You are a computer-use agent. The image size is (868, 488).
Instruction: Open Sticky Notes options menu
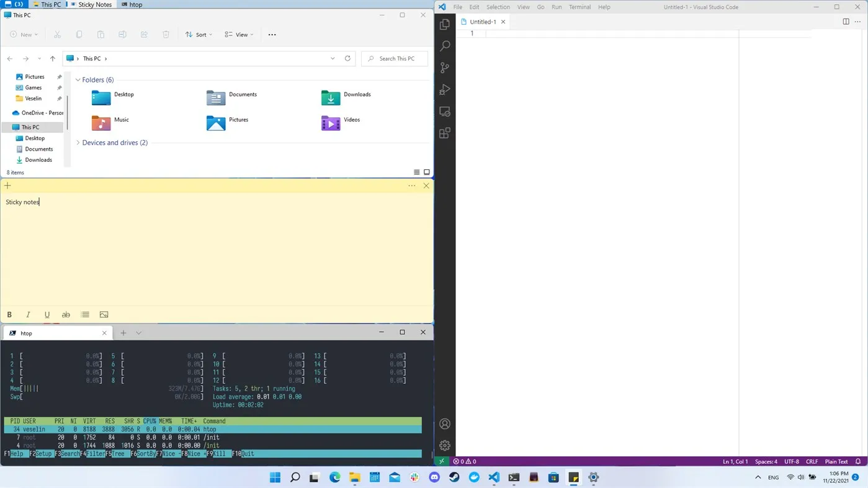(x=411, y=185)
